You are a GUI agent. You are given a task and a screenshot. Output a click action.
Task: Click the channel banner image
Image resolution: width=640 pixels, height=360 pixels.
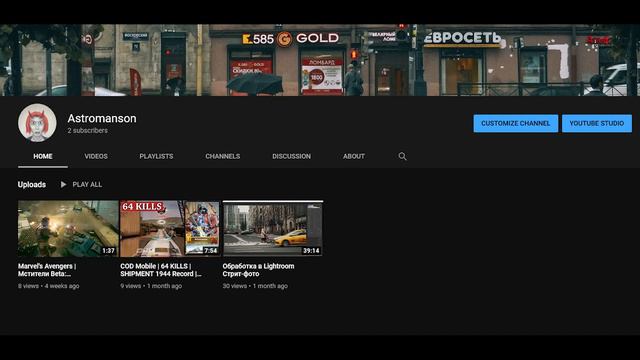(320, 60)
